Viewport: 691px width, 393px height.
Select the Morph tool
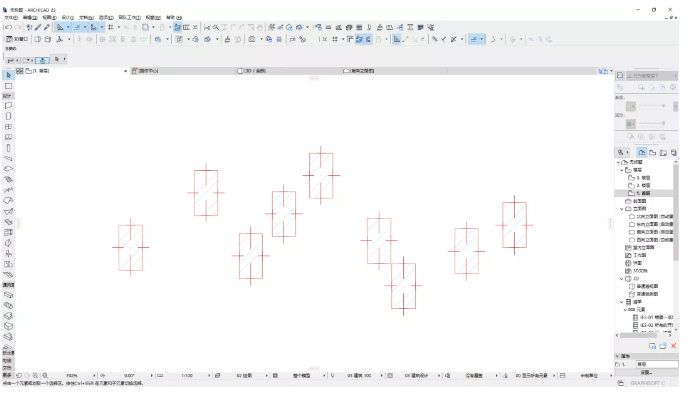tap(8, 243)
